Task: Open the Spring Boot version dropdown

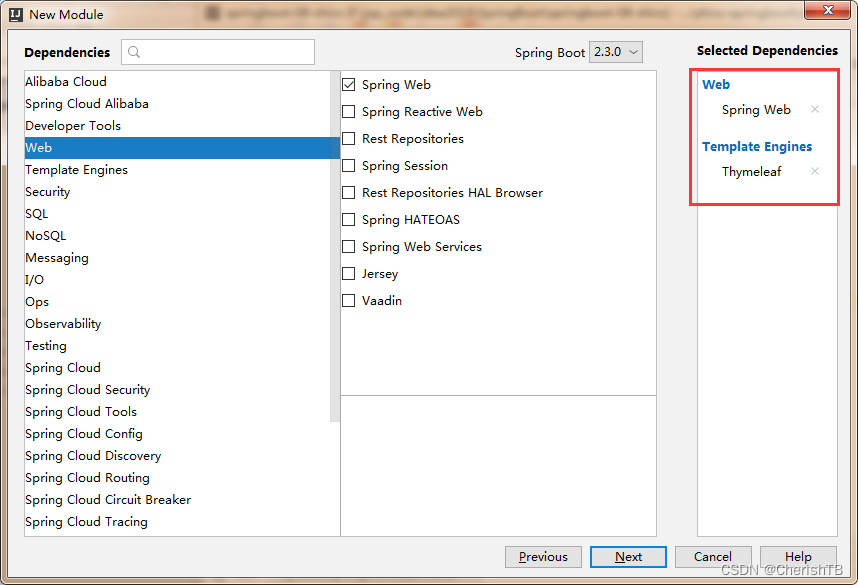Action: [x=616, y=52]
